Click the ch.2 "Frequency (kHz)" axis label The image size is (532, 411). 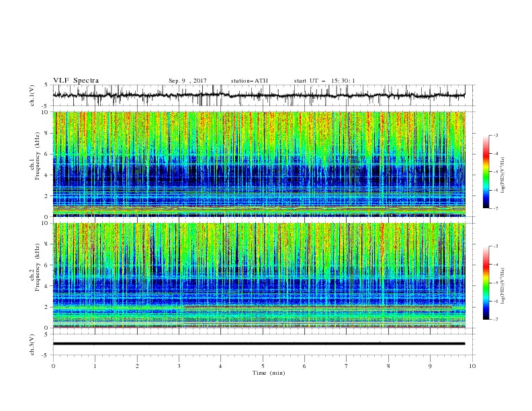38,267
